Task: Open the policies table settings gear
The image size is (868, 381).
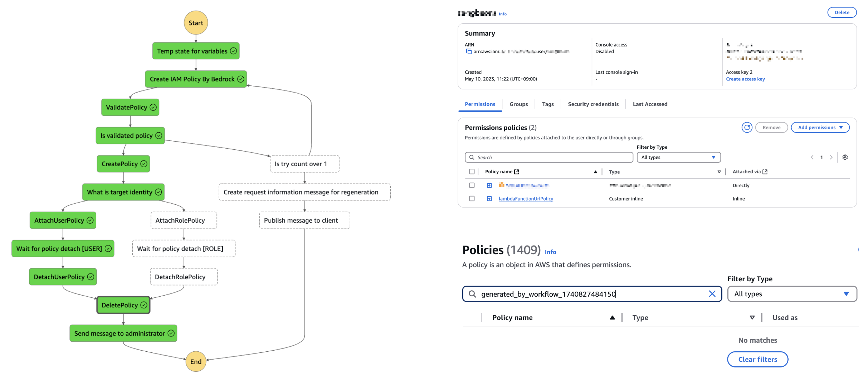Action: pos(845,157)
